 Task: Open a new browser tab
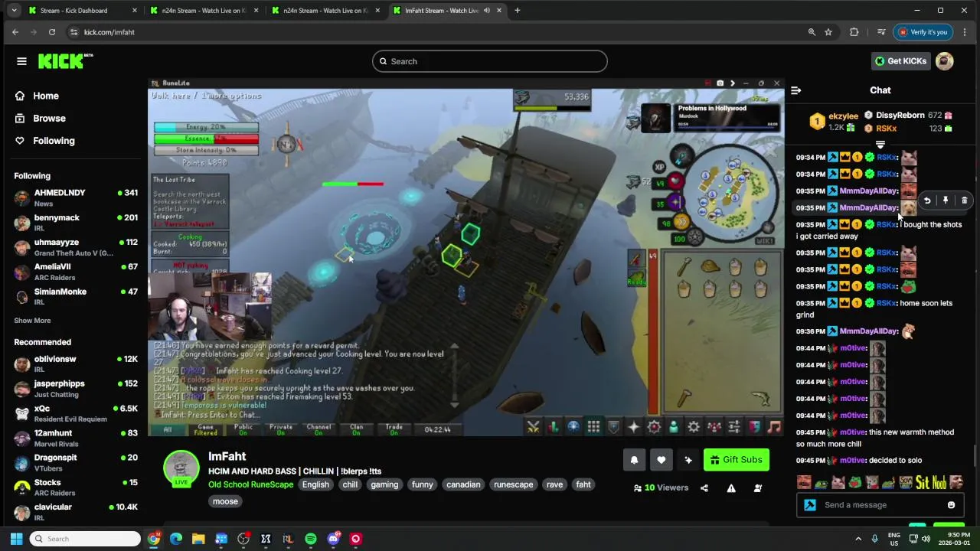coord(518,11)
